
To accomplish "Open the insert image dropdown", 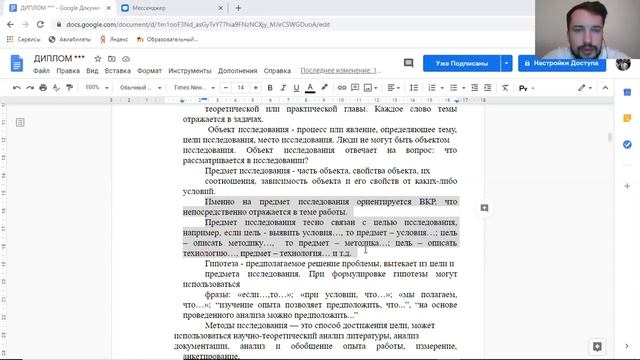I will [371, 88].
